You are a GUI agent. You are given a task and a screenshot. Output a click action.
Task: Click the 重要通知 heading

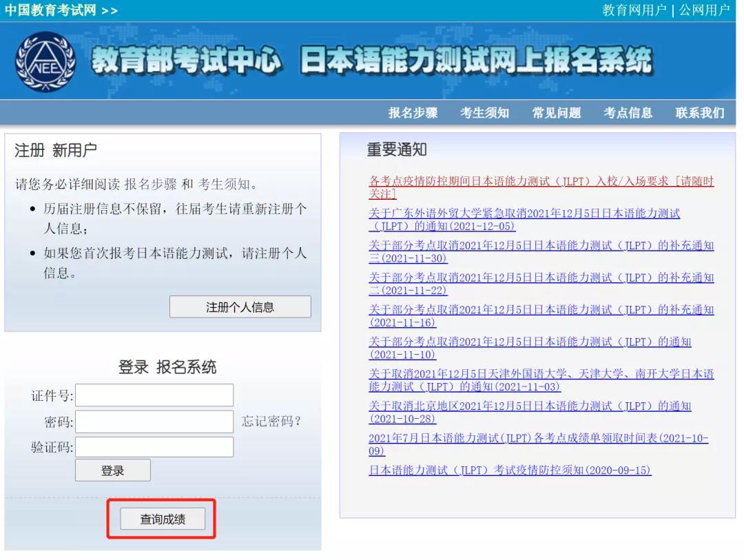tap(397, 149)
